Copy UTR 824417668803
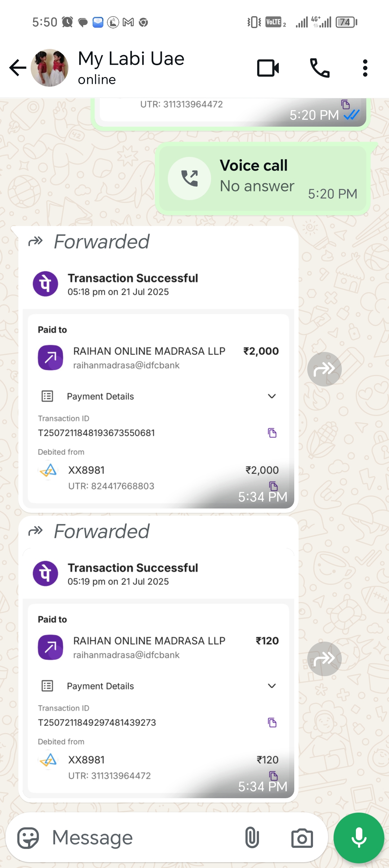This screenshot has width=389, height=868. (x=273, y=486)
